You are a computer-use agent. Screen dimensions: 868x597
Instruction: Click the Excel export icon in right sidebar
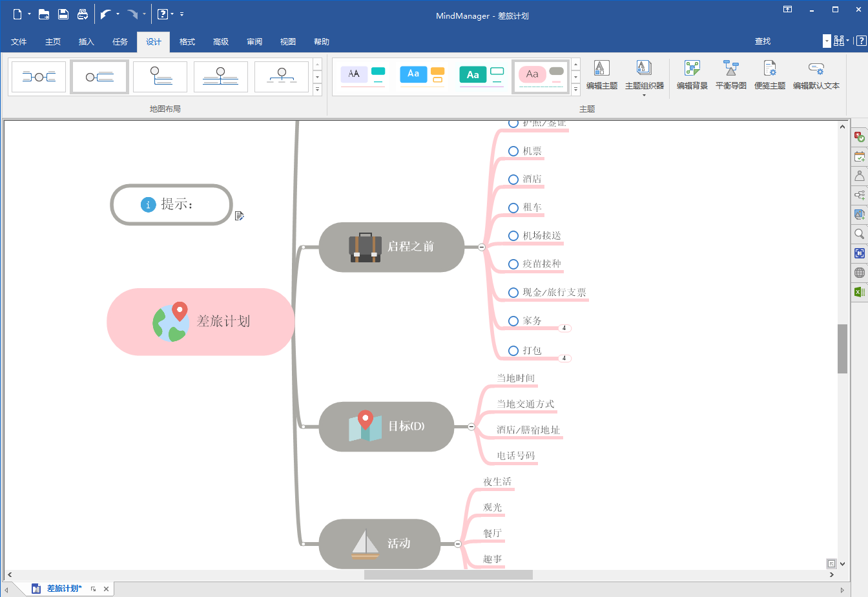[x=859, y=290]
